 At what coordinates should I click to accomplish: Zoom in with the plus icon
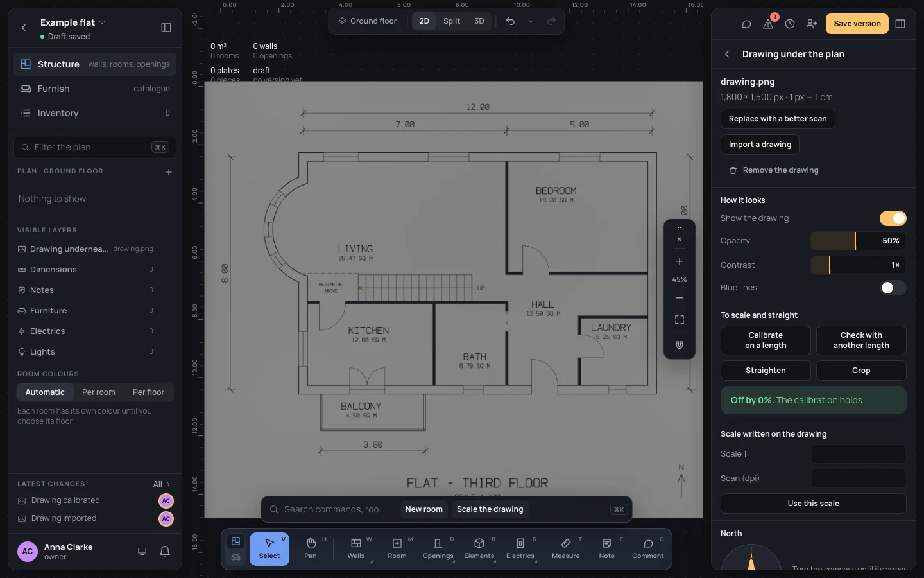click(x=680, y=261)
